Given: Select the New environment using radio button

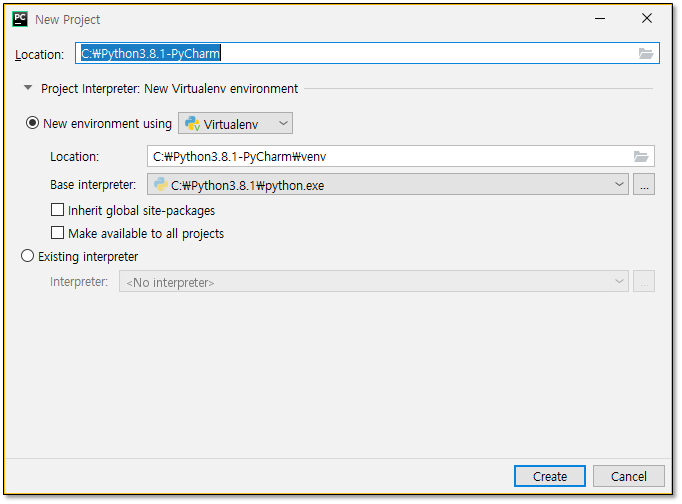Looking at the screenshot, I should coord(32,123).
